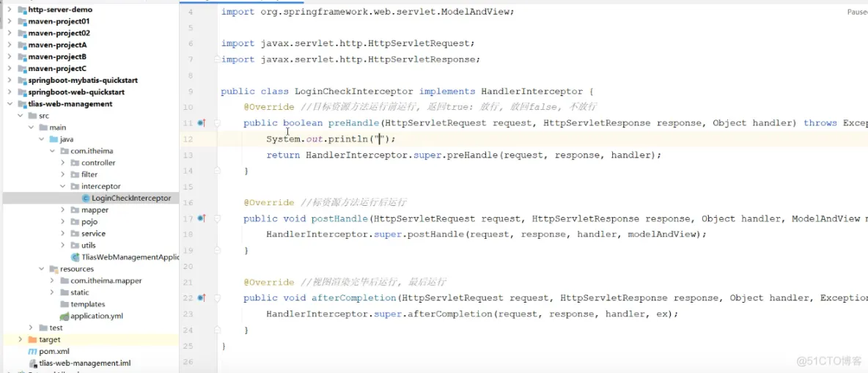868x373 pixels.
Task: Click the fold end marker at line 19
Action: (x=218, y=251)
